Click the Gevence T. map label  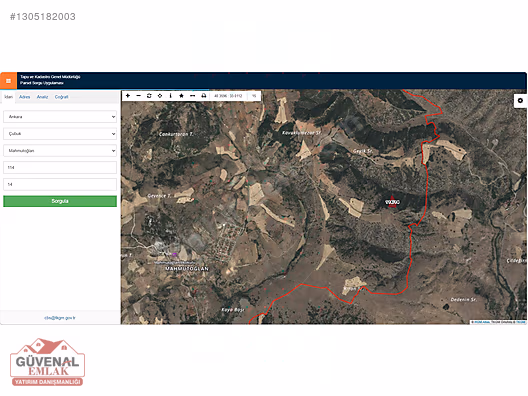coord(159,196)
